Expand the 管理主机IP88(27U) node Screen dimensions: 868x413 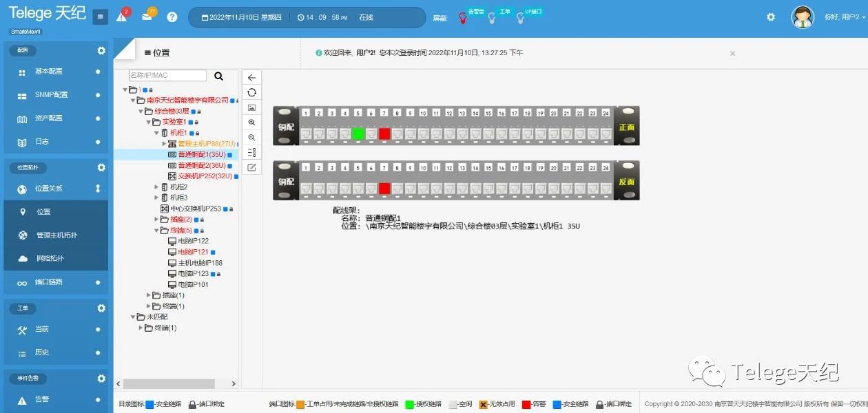165,144
